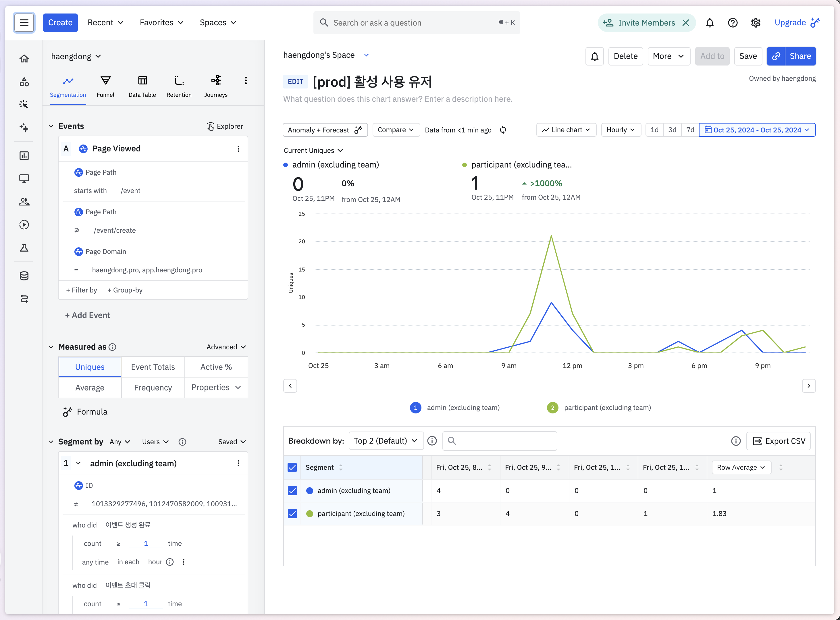Toggle the select-all Segment checkbox
Image resolution: width=840 pixels, height=620 pixels.
pos(292,468)
